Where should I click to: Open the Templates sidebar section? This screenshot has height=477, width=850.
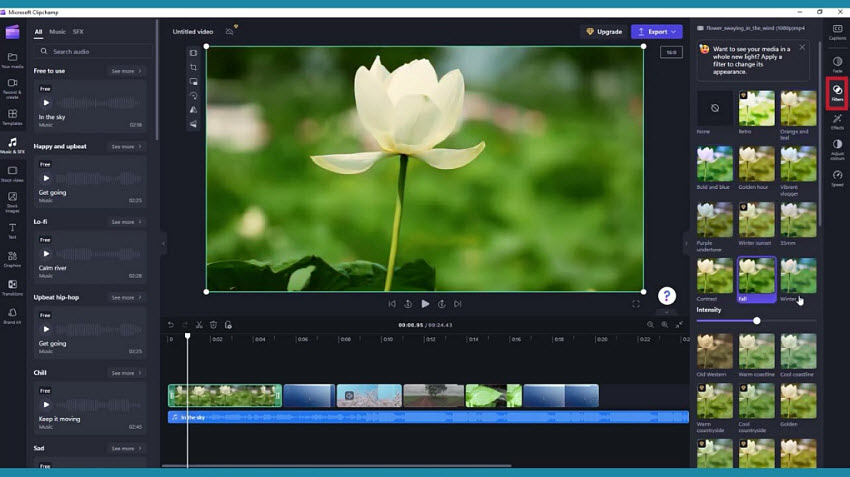12,117
